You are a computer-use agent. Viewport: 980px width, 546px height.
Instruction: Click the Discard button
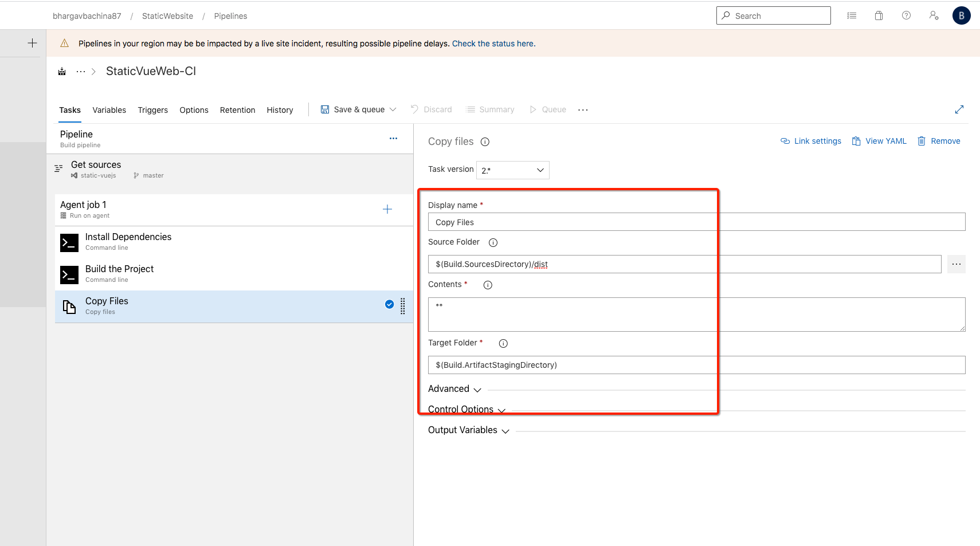pyautogui.click(x=432, y=109)
